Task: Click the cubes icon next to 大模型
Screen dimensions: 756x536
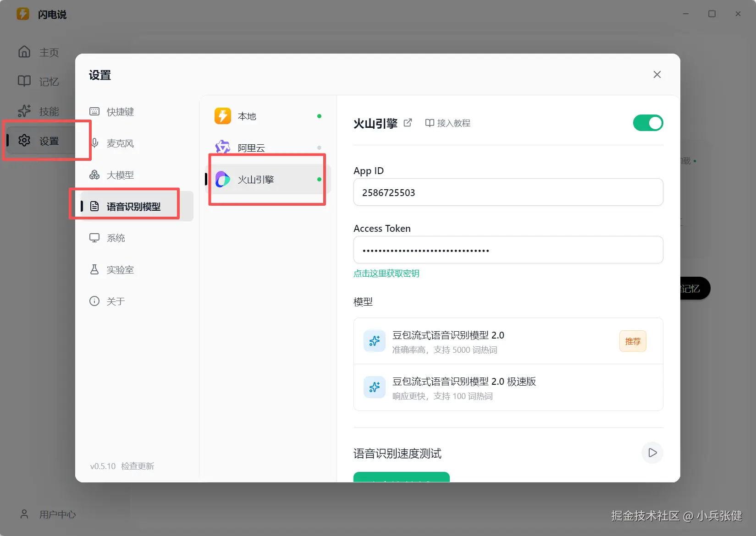Action: click(x=94, y=175)
